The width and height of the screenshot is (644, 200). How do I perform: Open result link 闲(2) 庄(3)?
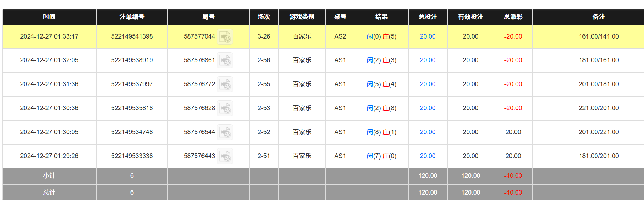pyautogui.click(x=381, y=60)
